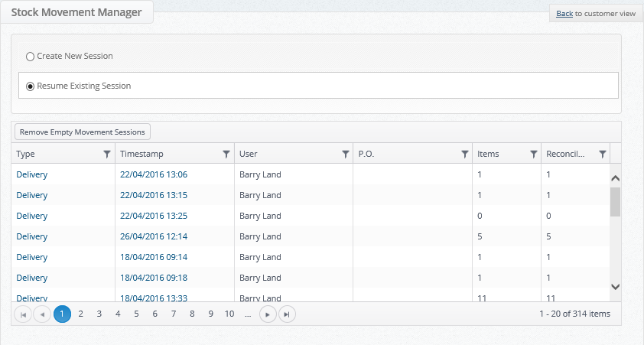Go to page 9 in pager
Screen dimensions: 644x345
coord(210,314)
